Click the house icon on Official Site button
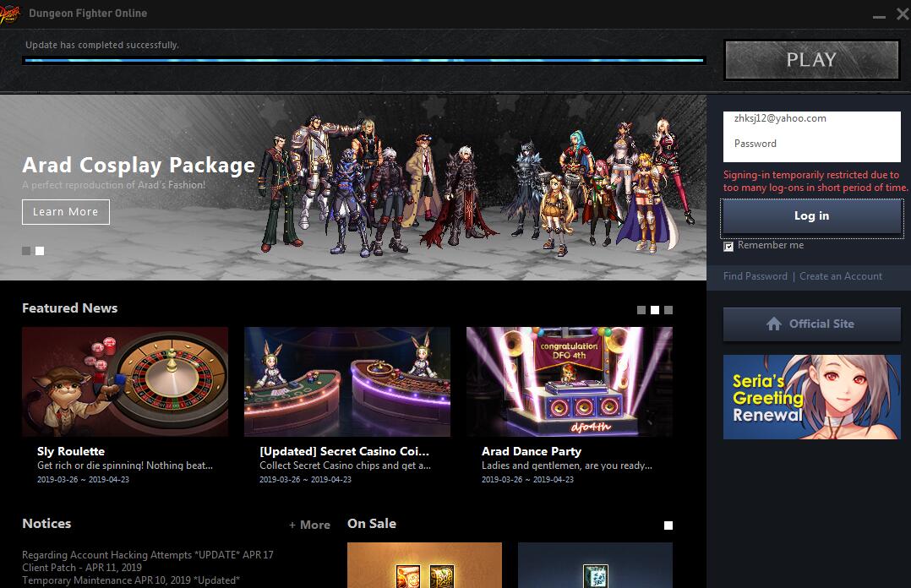911x588 pixels. [x=774, y=324]
